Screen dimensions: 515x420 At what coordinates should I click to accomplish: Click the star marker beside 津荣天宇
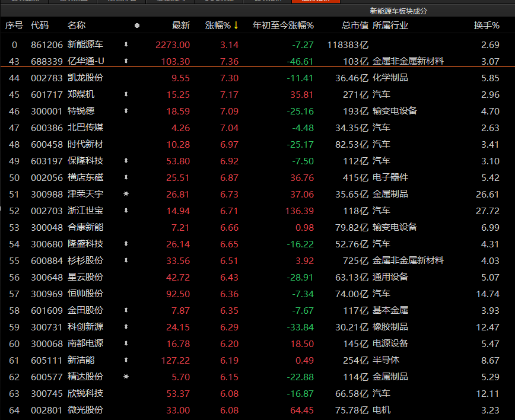coord(126,194)
